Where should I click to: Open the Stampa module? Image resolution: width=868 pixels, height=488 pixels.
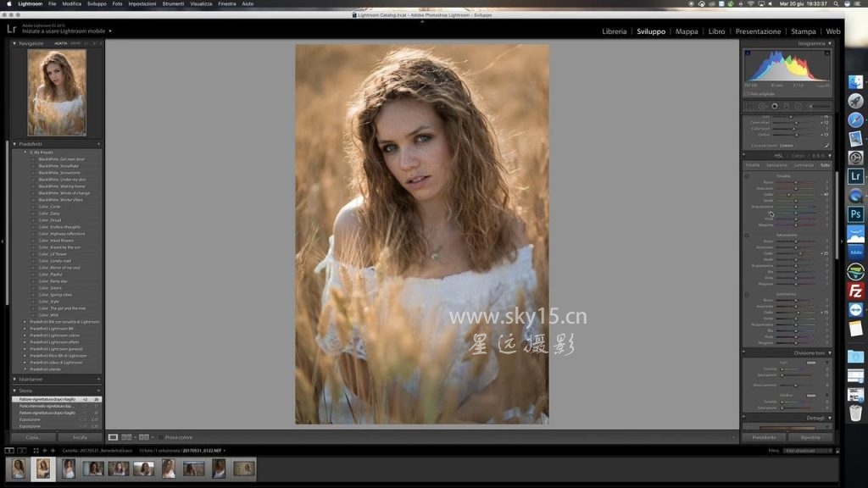[804, 31]
